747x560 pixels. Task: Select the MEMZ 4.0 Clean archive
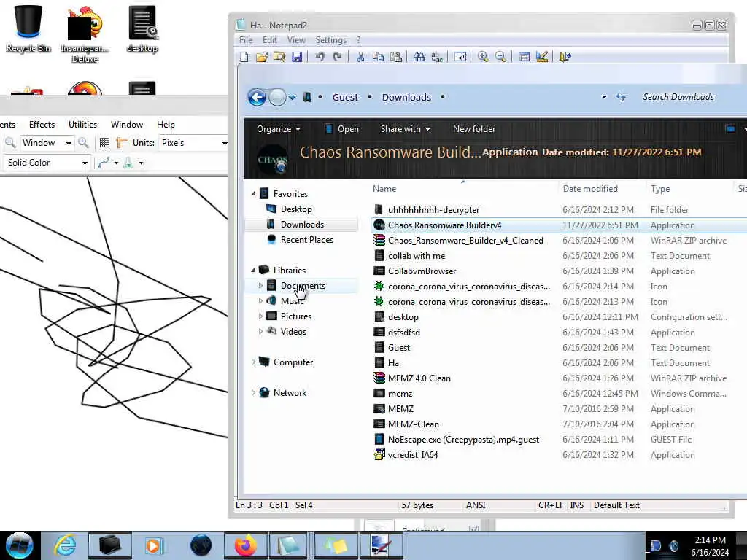(419, 378)
